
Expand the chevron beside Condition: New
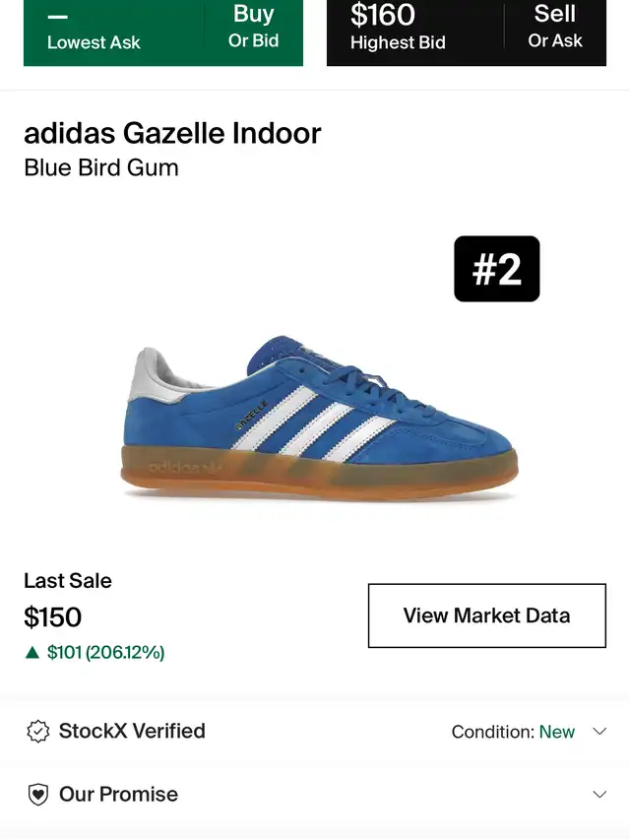[x=598, y=732]
